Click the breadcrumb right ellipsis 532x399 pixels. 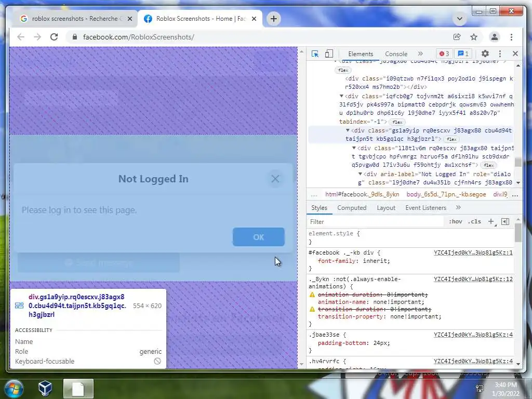pyautogui.click(x=515, y=195)
